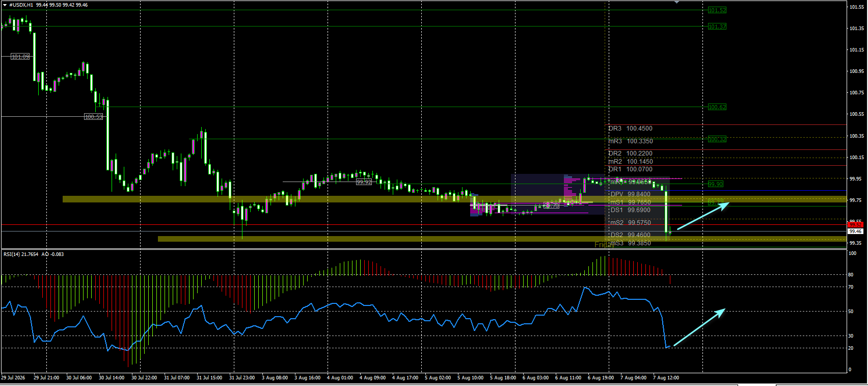Select the DR3 100.4500 pivot label

[x=630, y=128]
